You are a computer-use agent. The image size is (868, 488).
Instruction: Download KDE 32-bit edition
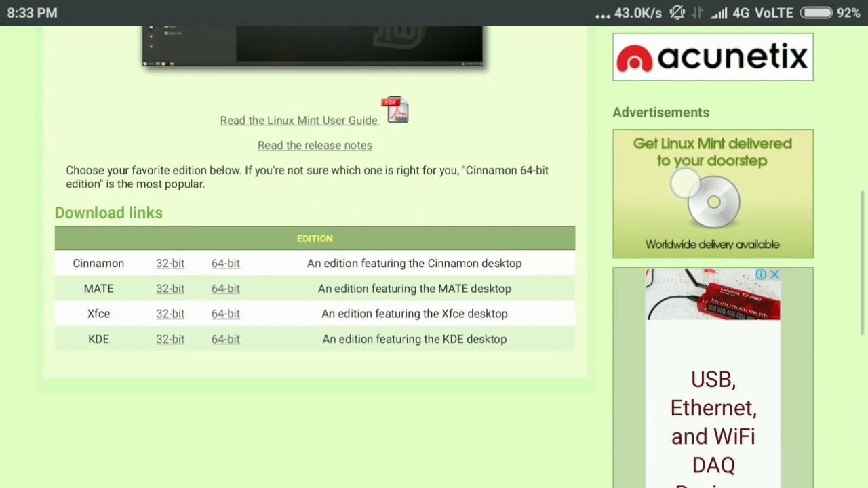[x=170, y=339]
